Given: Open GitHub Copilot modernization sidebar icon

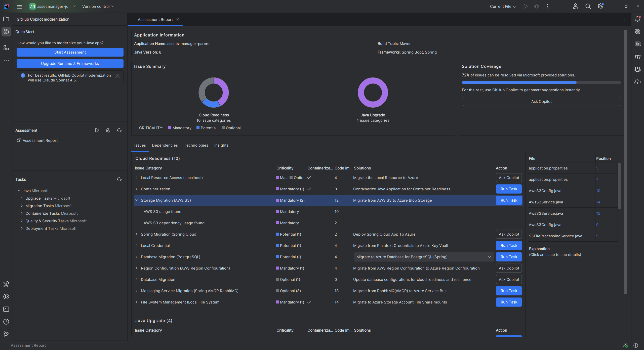Looking at the screenshot, I should [x=6, y=32].
